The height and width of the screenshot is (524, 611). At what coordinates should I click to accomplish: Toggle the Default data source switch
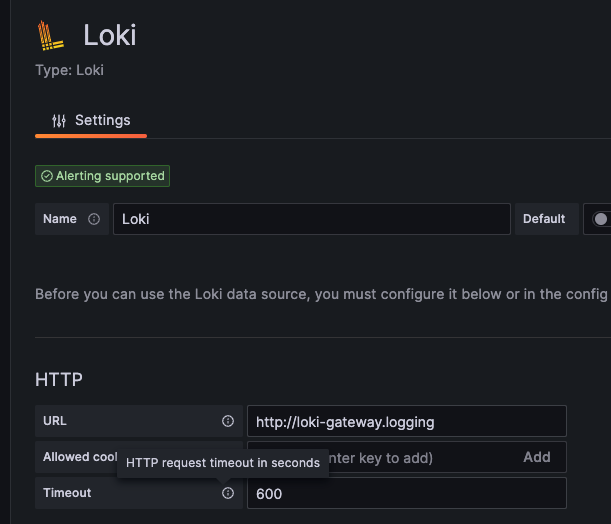pyautogui.click(x=600, y=219)
